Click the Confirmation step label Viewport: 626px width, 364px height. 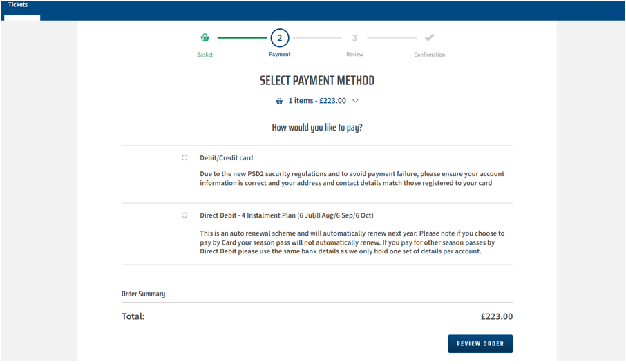click(430, 55)
